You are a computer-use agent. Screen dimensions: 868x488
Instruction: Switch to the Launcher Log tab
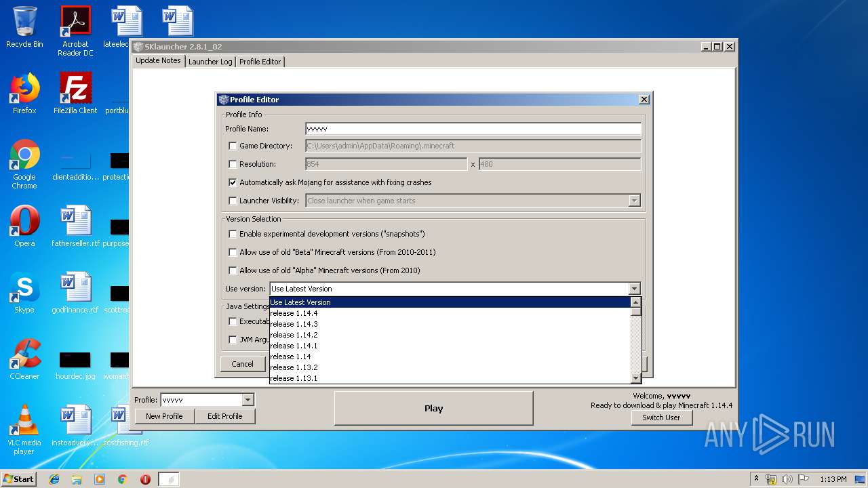[210, 62]
